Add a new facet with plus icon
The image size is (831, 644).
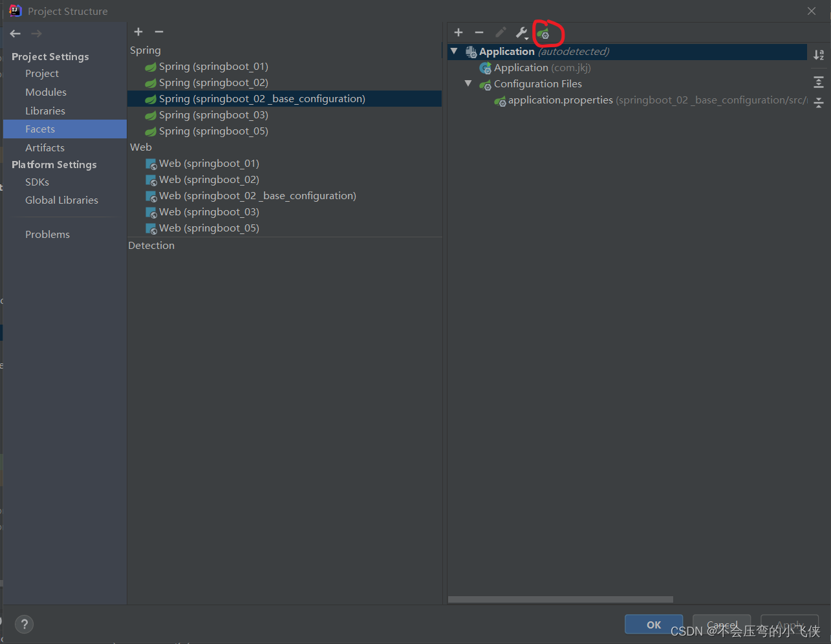pyautogui.click(x=138, y=32)
